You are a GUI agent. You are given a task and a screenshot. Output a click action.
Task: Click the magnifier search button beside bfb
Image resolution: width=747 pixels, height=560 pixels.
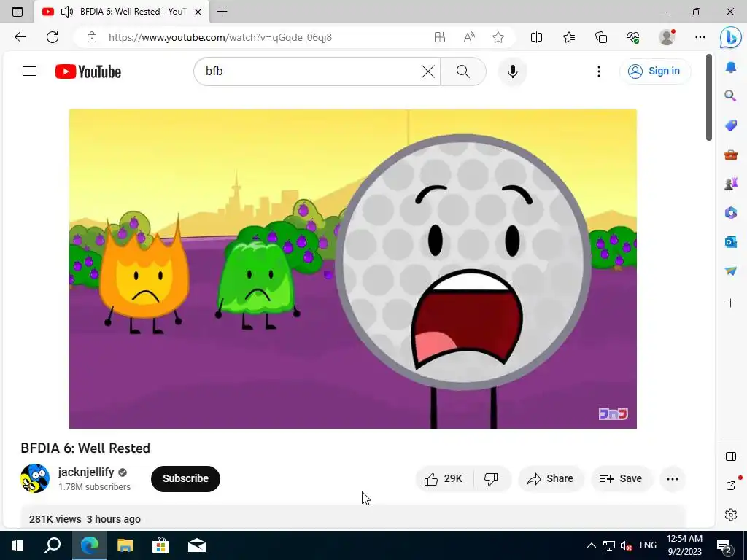[463, 71]
